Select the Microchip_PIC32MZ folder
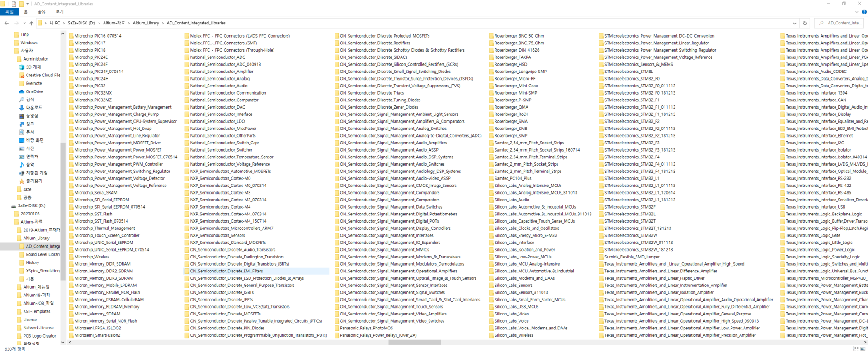 point(90,100)
